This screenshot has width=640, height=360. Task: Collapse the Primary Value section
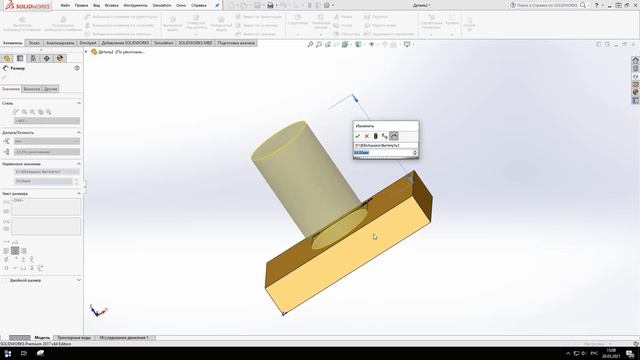coord(79,164)
